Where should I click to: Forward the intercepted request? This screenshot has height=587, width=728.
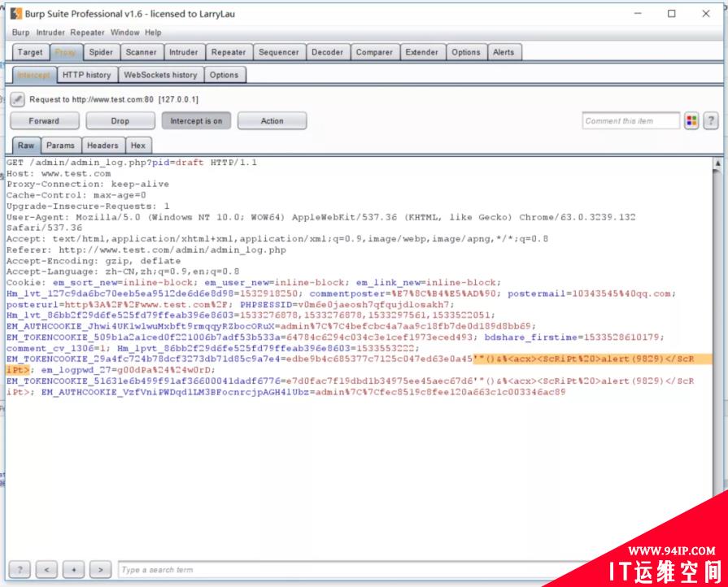point(44,121)
